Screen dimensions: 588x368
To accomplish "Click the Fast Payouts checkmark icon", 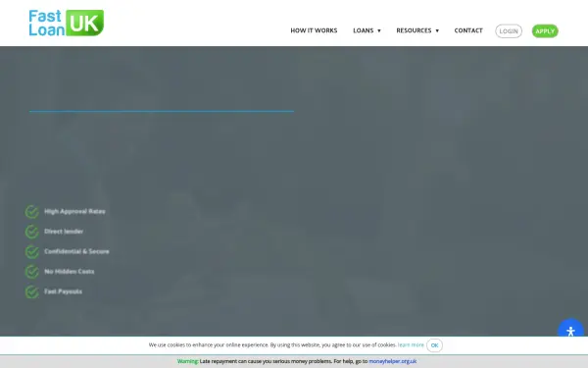I will click(32, 291).
